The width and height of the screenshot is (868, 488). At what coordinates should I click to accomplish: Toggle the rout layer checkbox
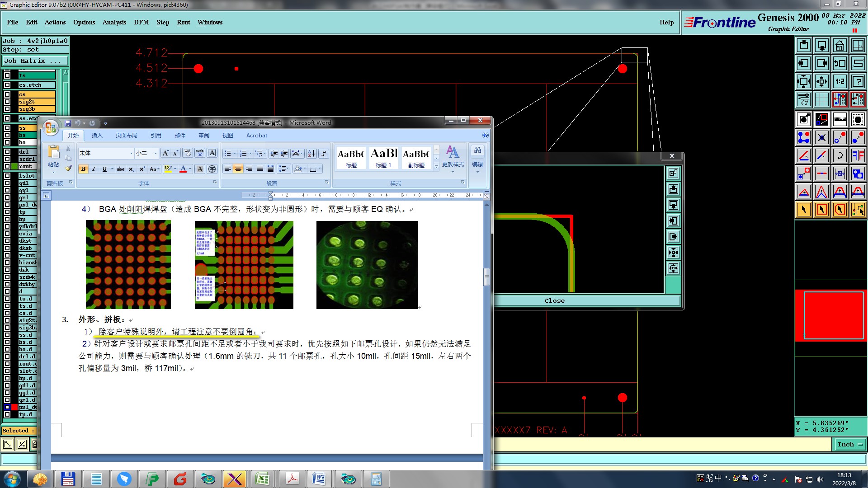(x=7, y=166)
